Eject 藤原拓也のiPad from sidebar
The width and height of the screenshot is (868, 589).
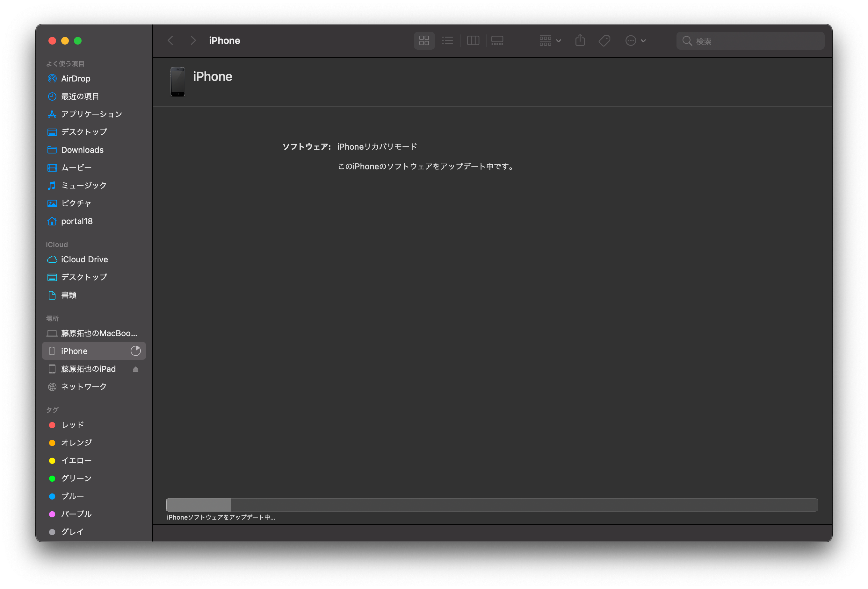point(135,369)
